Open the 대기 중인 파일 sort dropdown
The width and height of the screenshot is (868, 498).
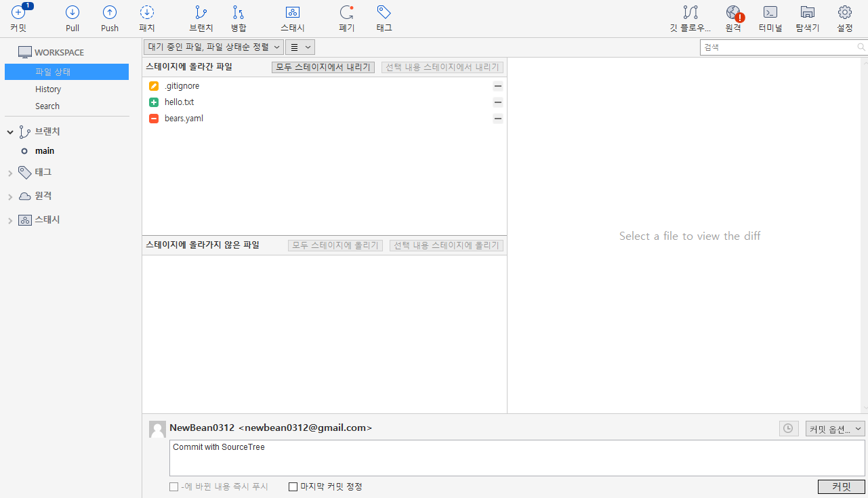pos(213,47)
